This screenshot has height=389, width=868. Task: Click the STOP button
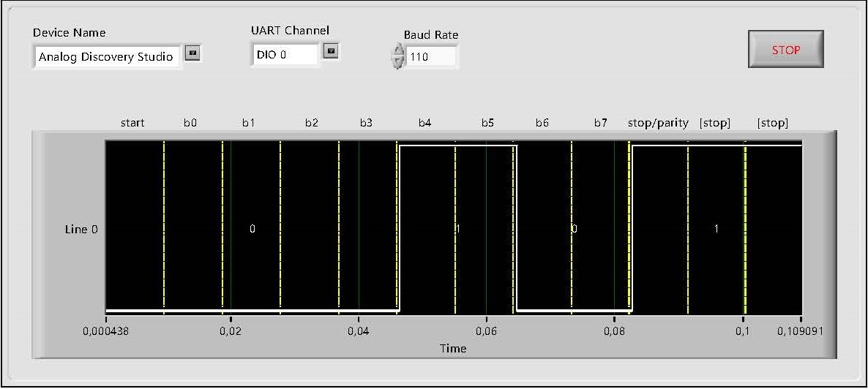[x=786, y=49]
